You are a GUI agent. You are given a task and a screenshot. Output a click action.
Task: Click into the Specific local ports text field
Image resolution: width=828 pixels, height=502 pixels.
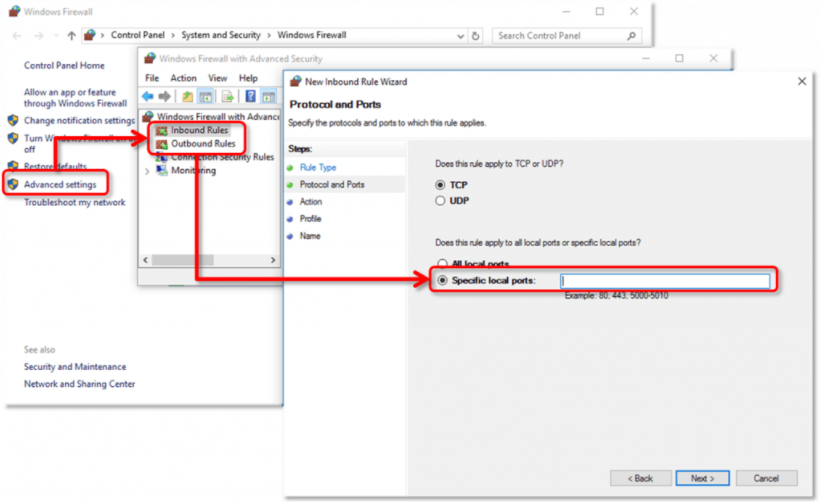tap(665, 281)
